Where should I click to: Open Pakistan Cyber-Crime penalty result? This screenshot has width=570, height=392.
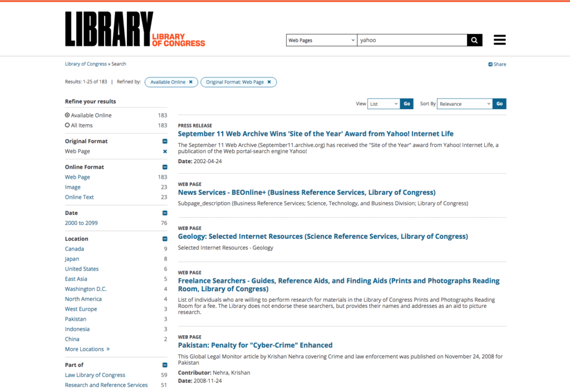coord(255,345)
